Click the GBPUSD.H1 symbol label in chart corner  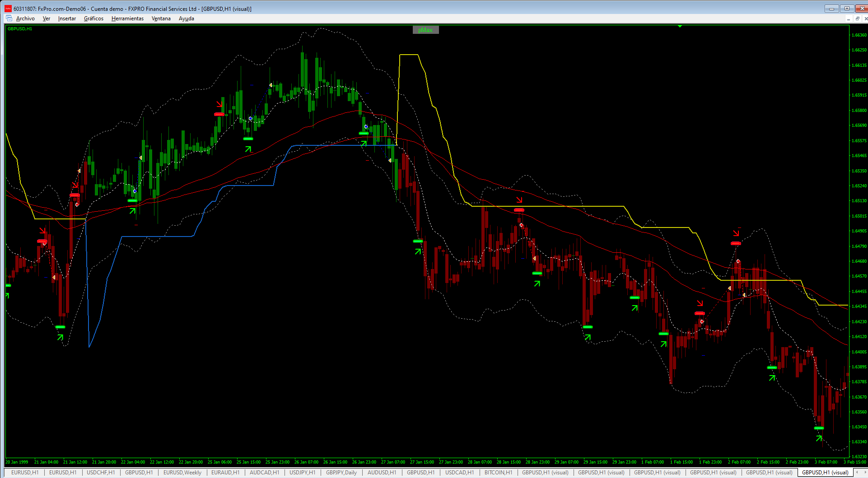(20, 29)
